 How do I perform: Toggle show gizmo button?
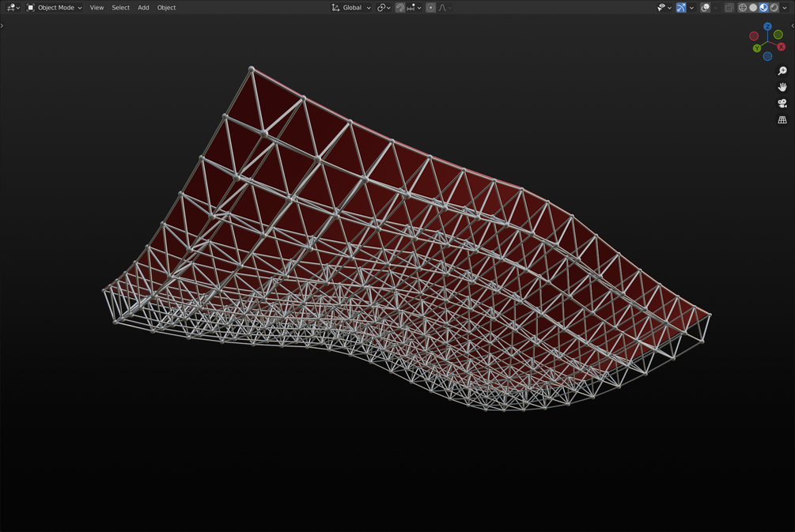681,8
